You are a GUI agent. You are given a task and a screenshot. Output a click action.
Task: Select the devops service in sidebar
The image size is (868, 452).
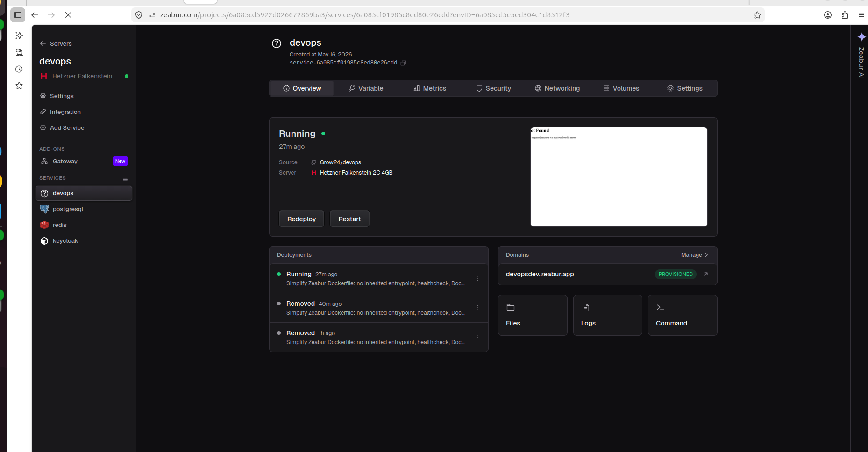point(84,193)
